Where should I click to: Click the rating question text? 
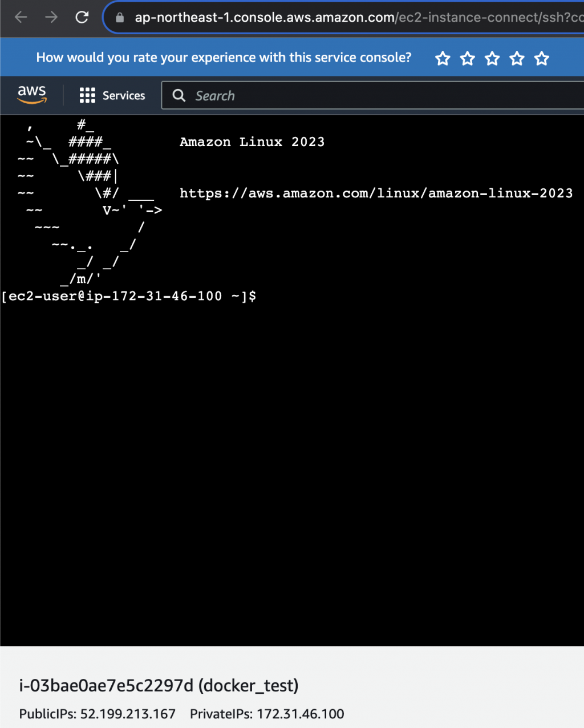(224, 58)
